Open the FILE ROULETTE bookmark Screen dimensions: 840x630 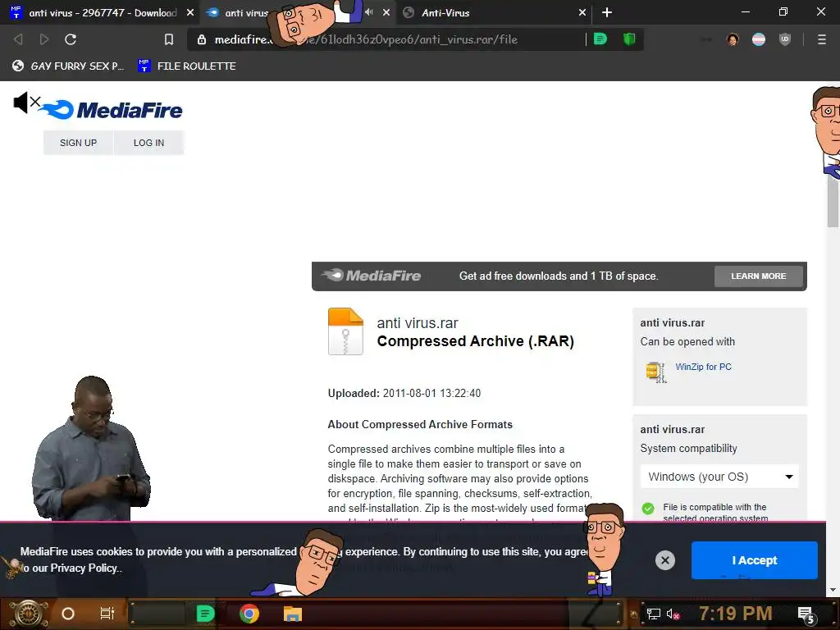point(186,66)
